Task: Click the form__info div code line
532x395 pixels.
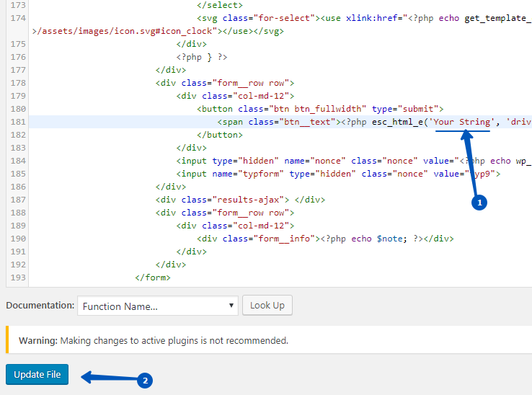Action: coord(325,239)
